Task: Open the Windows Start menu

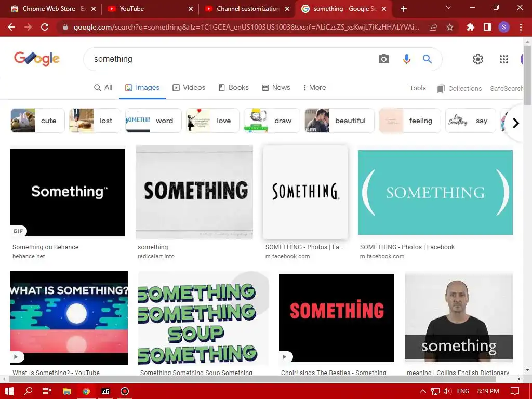Action: point(9,391)
